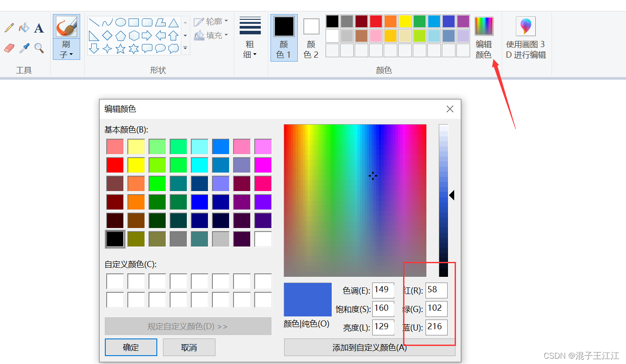Screen dimensions: 626x364
Task: Click OK (确定) button
Action: tap(131, 347)
